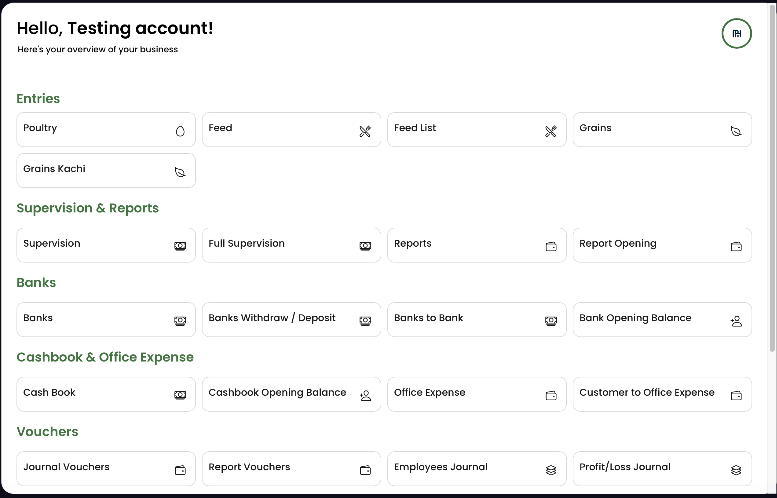
Task: Click the leaf icon on Grains card
Action: (736, 131)
